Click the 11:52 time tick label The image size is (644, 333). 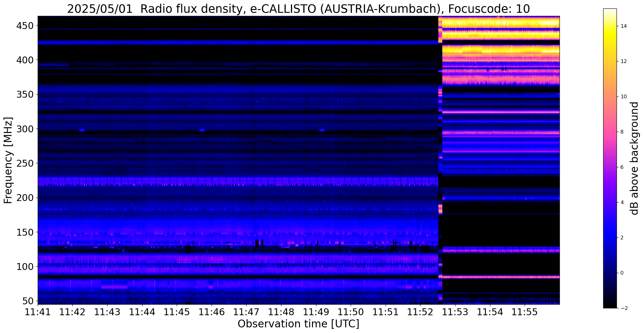(420, 312)
